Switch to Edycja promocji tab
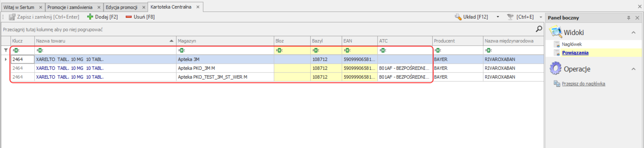 (x=121, y=7)
